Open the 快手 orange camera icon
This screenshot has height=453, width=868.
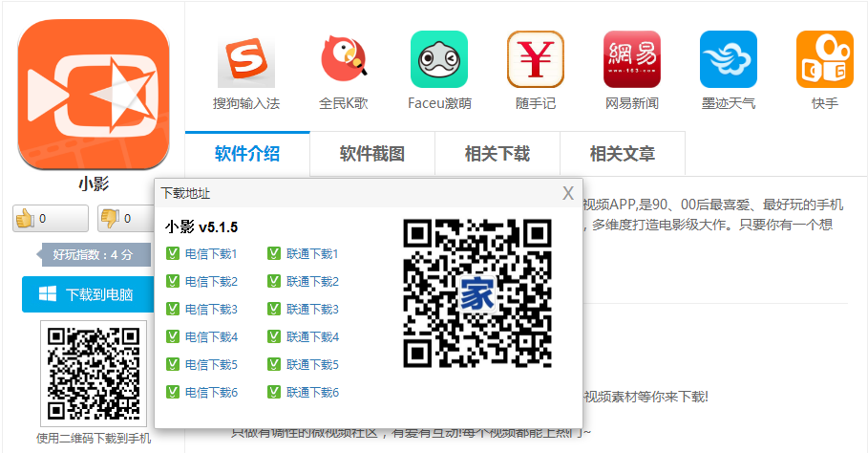point(824,59)
